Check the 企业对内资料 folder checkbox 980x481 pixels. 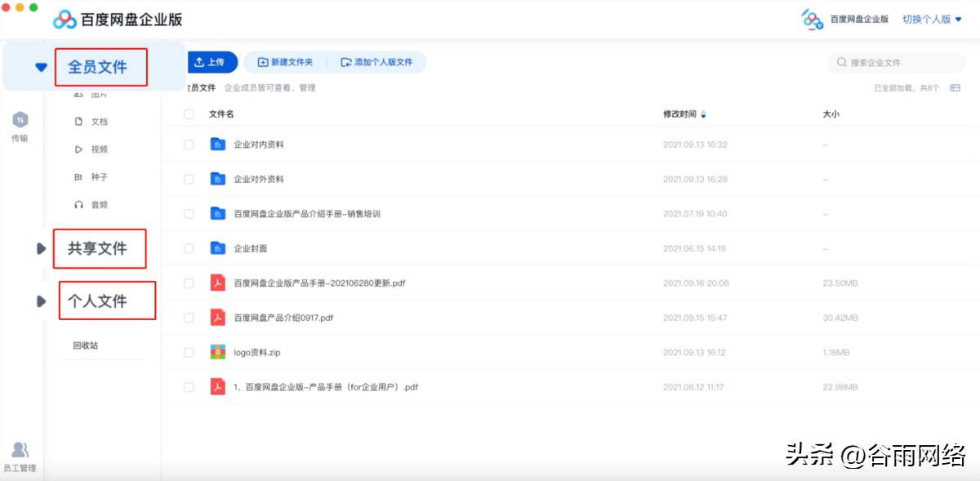(188, 144)
